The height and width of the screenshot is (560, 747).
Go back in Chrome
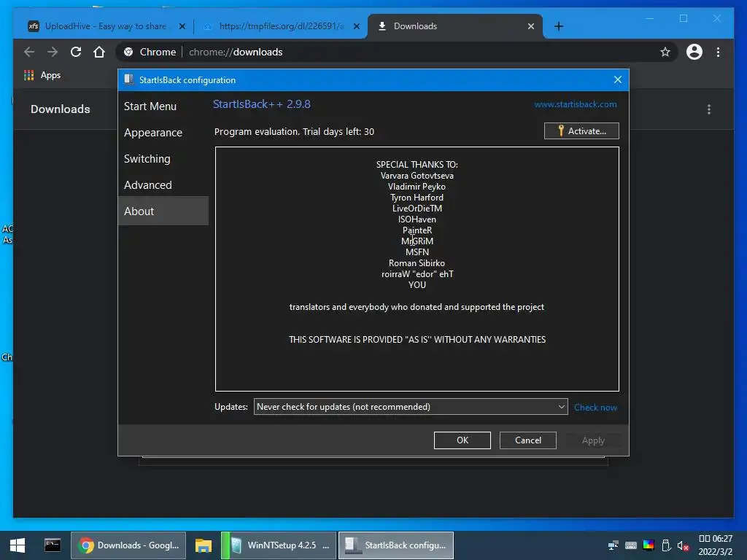(29, 52)
